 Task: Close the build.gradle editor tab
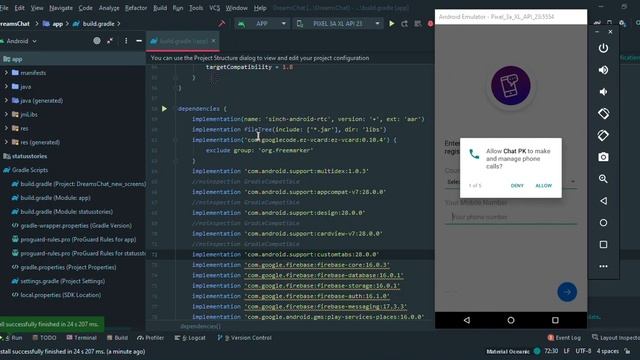213,41
